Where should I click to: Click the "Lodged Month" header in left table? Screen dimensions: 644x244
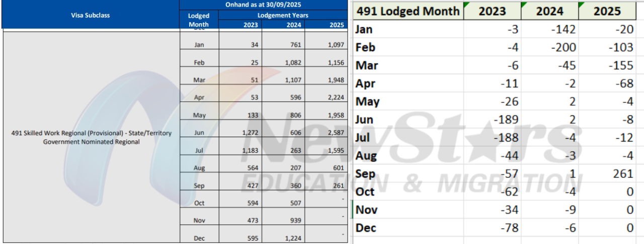[x=199, y=20]
